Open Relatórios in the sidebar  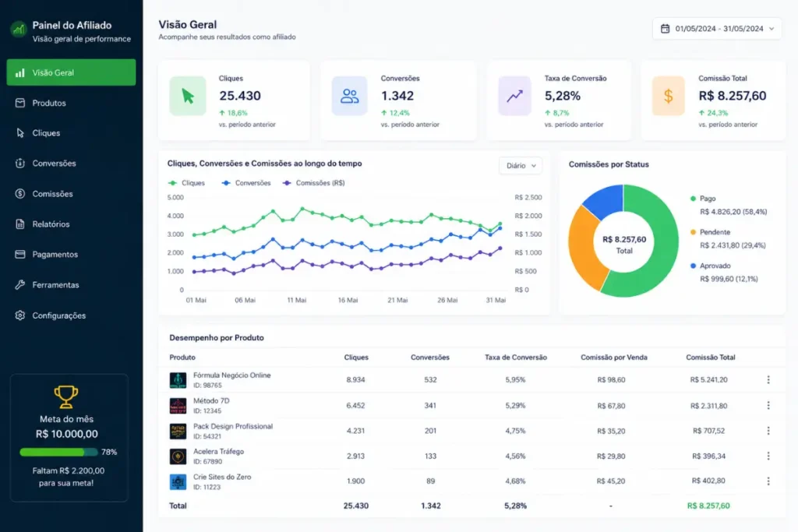[x=71, y=224]
